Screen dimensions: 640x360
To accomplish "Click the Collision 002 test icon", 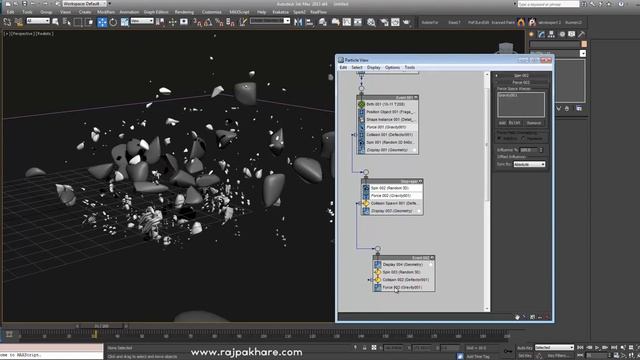I will coord(378,280).
